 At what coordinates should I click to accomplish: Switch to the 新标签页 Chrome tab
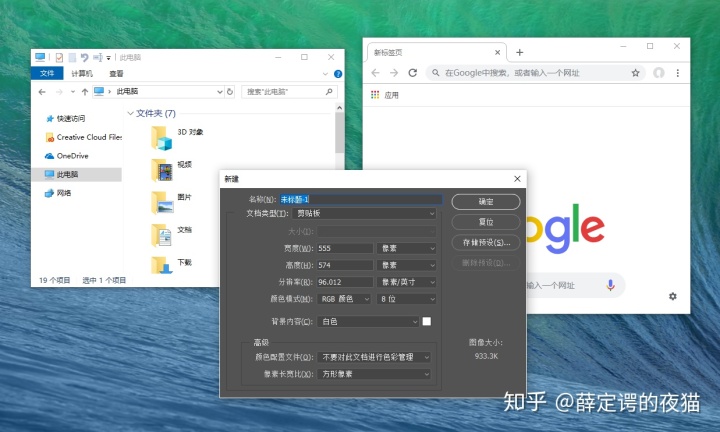point(437,52)
